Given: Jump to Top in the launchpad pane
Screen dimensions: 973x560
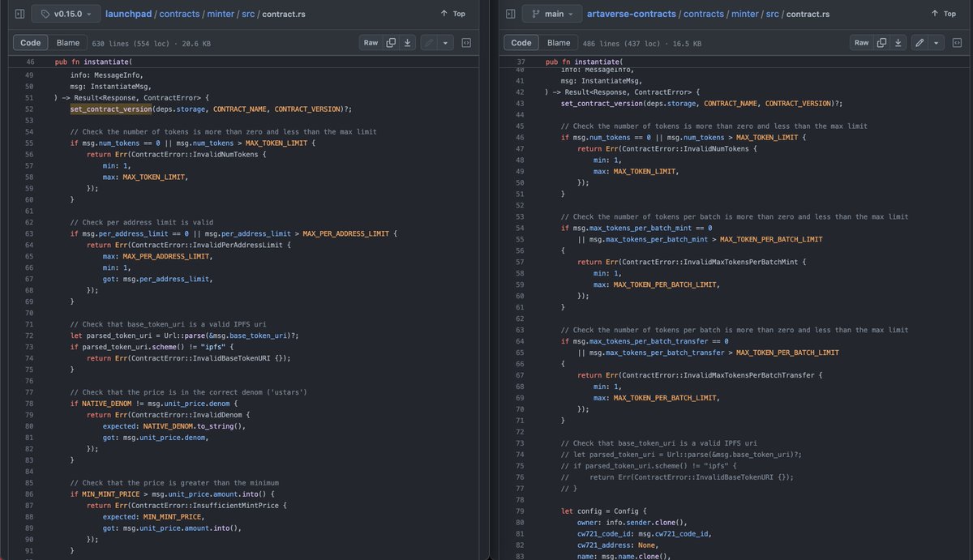Looking at the screenshot, I should click(452, 14).
